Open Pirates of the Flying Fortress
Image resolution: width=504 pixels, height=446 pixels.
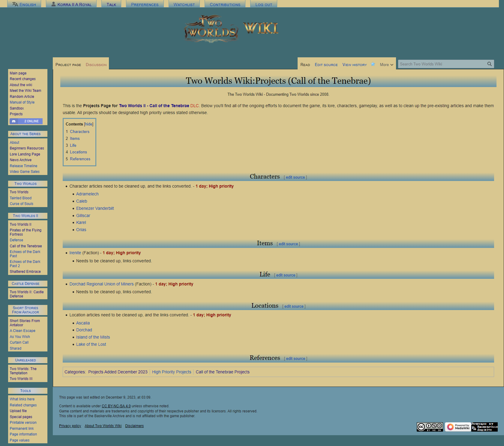[25, 232]
